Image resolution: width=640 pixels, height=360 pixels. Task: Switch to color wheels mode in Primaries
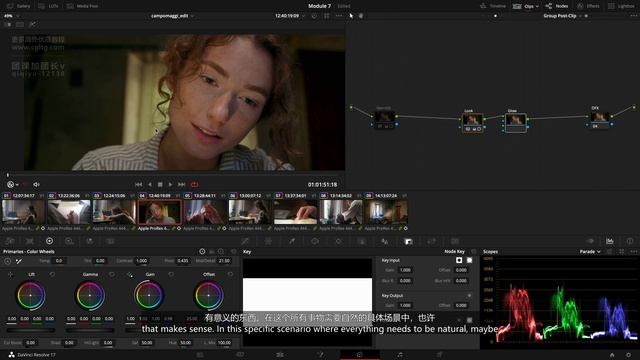[202, 252]
